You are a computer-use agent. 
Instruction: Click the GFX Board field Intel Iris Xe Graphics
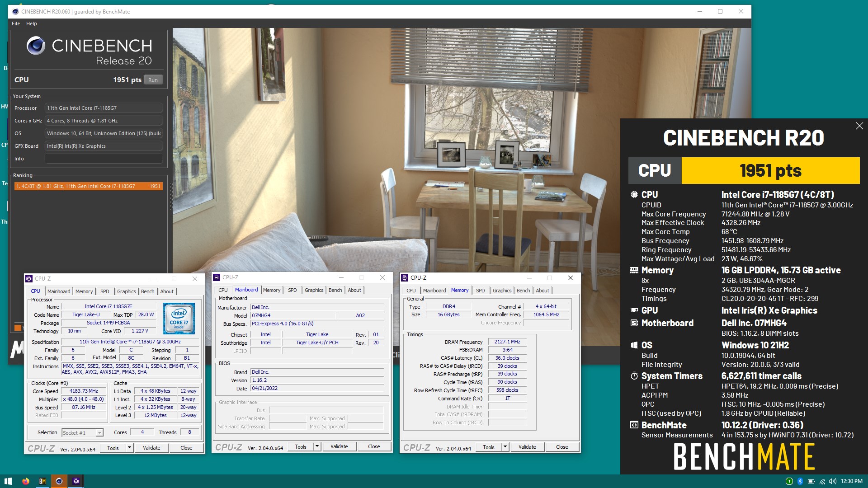tap(104, 146)
